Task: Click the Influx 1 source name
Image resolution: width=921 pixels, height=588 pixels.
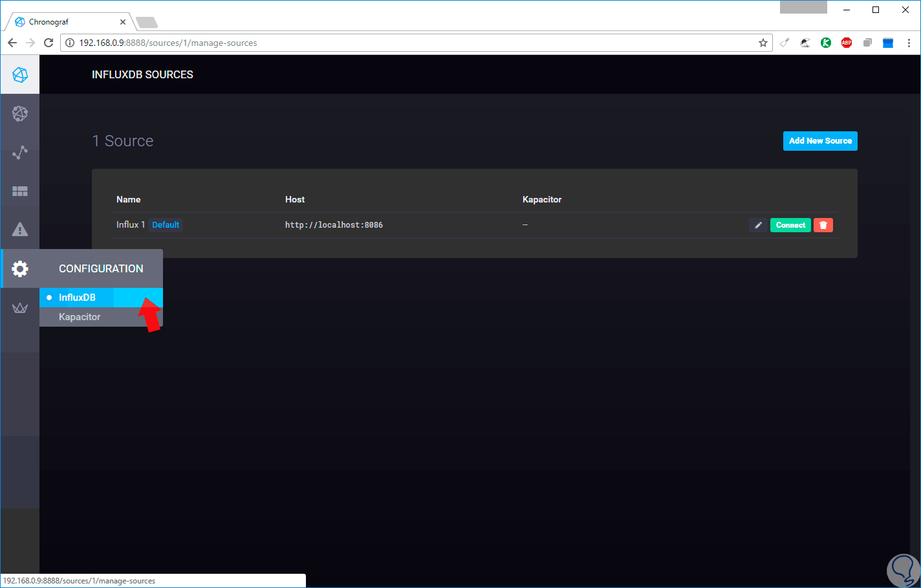Action: coord(131,224)
